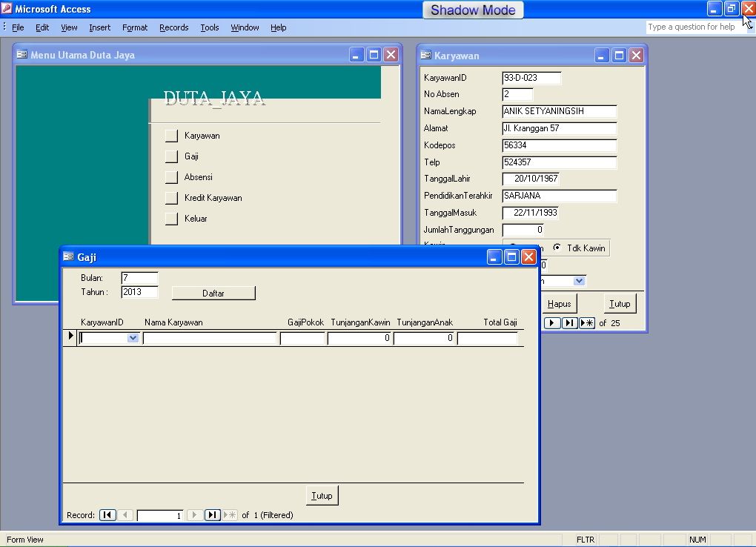This screenshot has width=756, height=547.
Task: Click the Daftar button in the Gaji form
Action: pyautogui.click(x=213, y=294)
